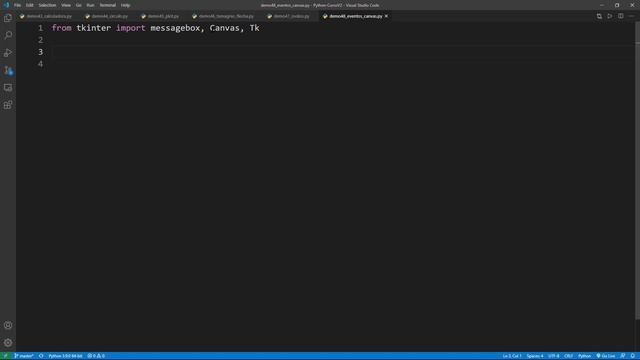Open the Run menu

click(x=91, y=5)
